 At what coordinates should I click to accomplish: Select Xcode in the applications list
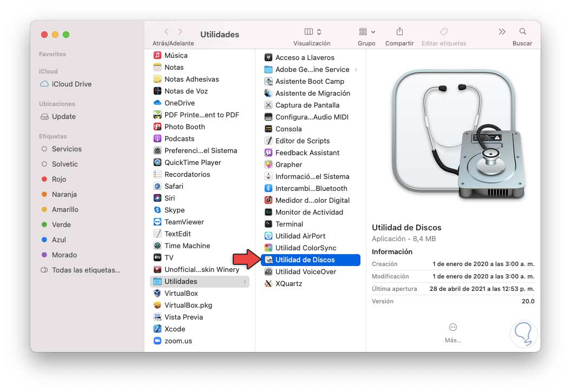pos(173,329)
